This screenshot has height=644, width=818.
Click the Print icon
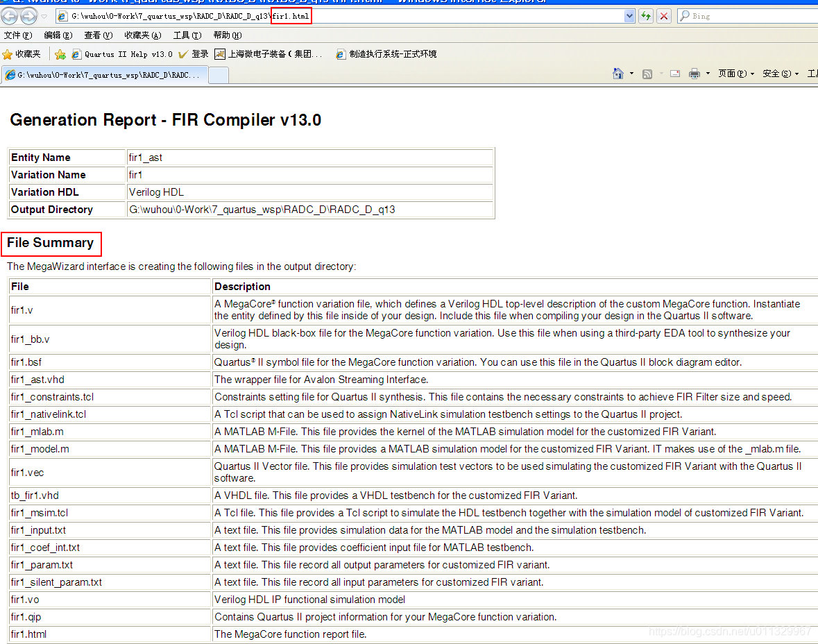tap(695, 74)
